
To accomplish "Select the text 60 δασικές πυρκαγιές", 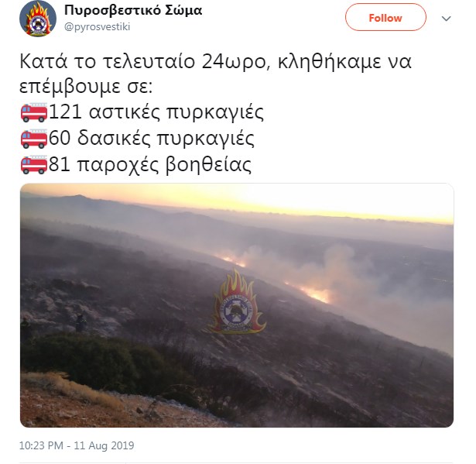I will click(151, 138).
